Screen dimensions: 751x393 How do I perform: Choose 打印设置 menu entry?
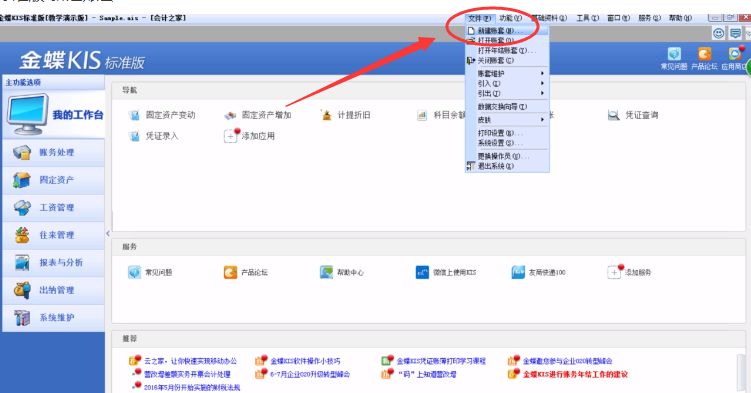pos(507,133)
